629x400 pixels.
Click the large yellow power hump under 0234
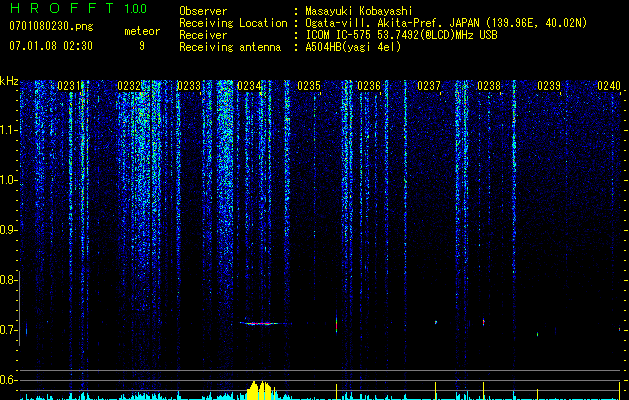pyautogui.click(x=260, y=390)
